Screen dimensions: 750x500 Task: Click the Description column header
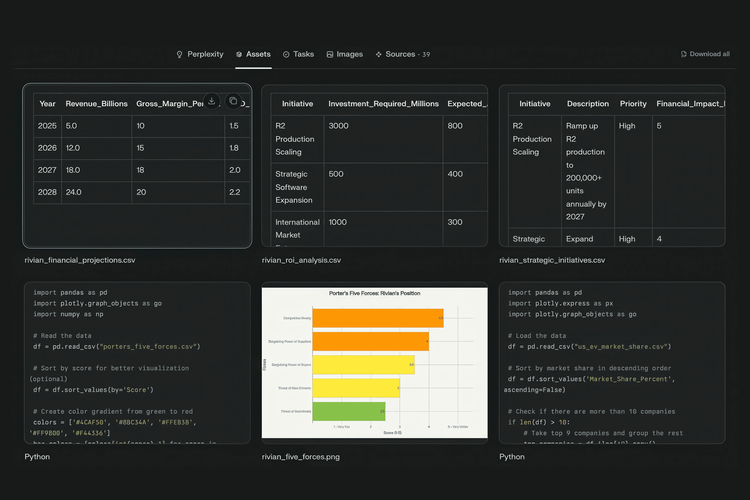tap(588, 104)
